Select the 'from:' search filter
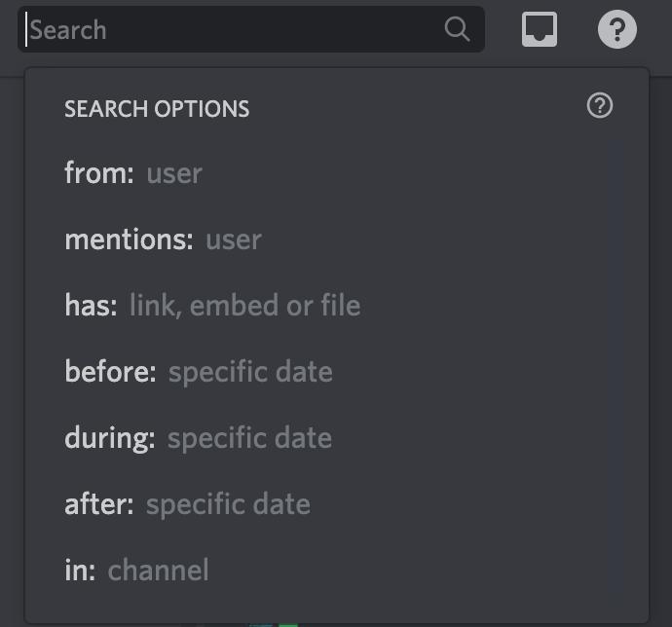 (x=337, y=173)
